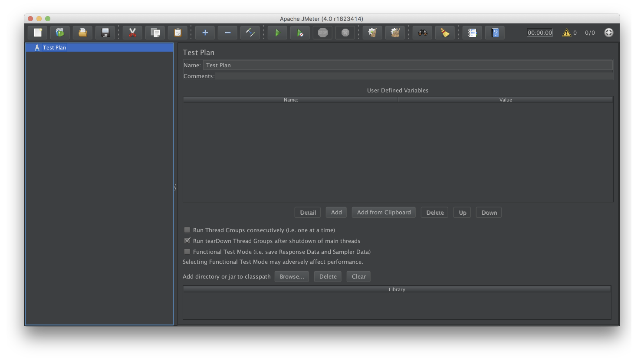Enable Functional Test Mode checkbox
This screenshot has height=361, width=644.
pyautogui.click(x=187, y=252)
